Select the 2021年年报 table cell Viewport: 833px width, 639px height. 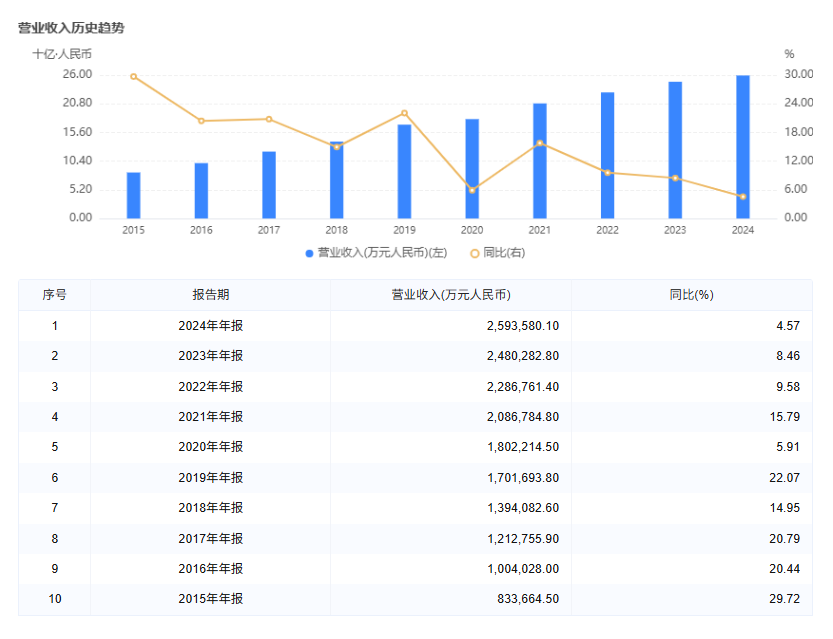pos(211,417)
